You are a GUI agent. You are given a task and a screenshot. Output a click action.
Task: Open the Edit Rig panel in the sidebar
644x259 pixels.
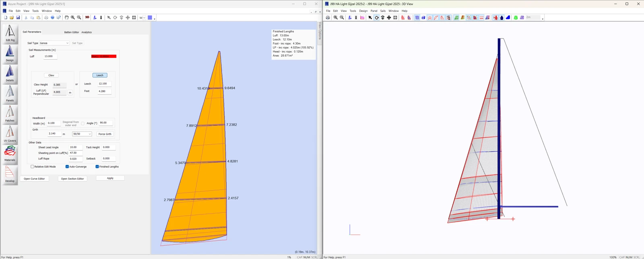pyautogui.click(x=10, y=34)
